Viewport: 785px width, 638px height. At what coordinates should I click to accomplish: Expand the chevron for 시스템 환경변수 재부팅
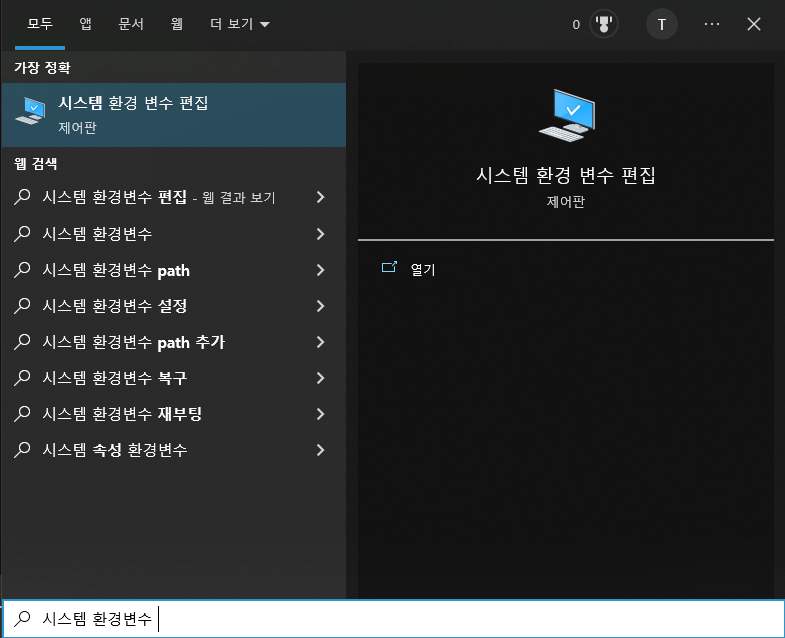[320, 414]
